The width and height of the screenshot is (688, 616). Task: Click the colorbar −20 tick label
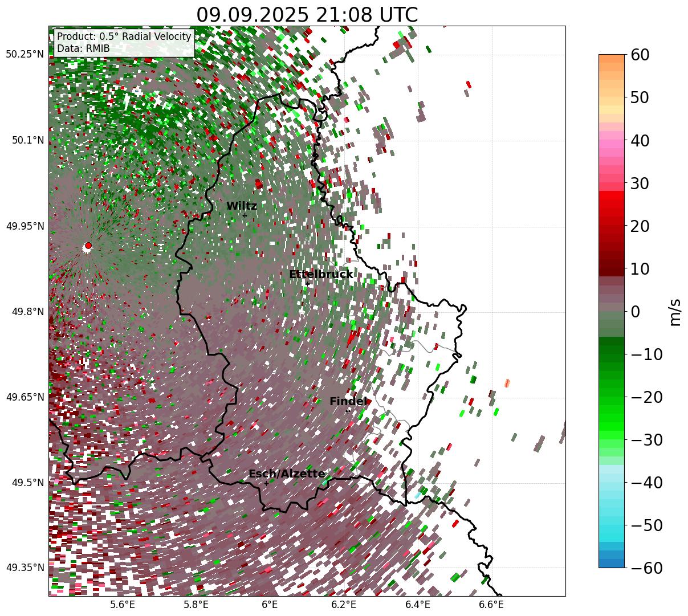click(x=646, y=397)
